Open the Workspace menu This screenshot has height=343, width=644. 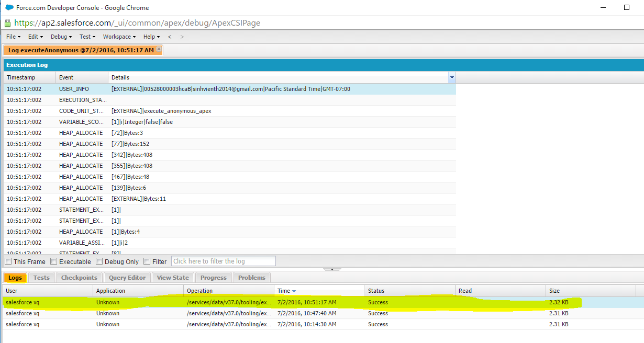click(x=119, y=37)
